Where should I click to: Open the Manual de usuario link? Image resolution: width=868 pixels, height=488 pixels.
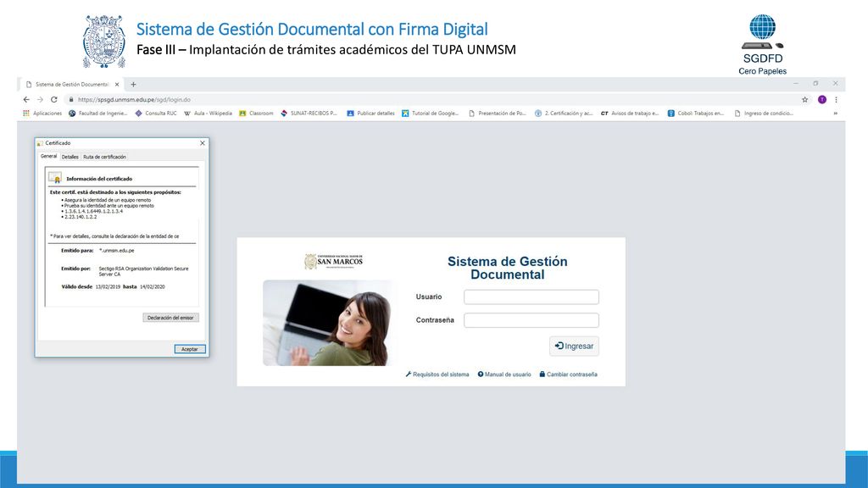(504, 374)
